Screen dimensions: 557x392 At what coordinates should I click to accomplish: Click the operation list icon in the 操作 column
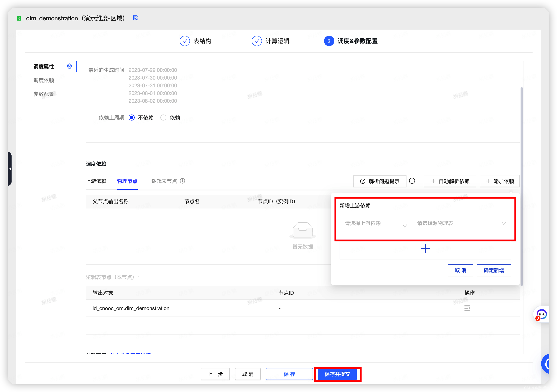(x=467, y=308)
